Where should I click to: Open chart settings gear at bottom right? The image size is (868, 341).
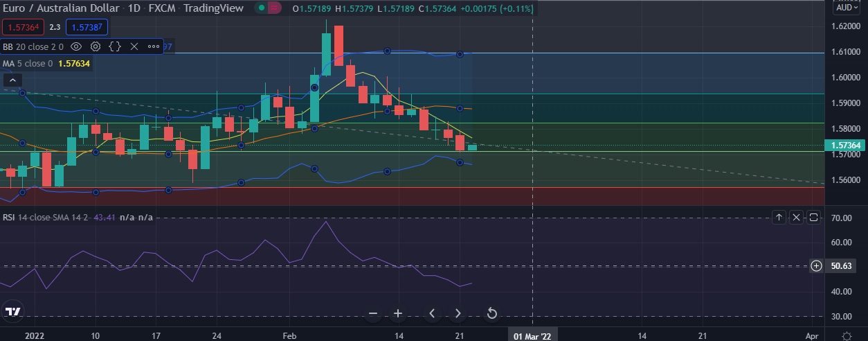point(847,335)
